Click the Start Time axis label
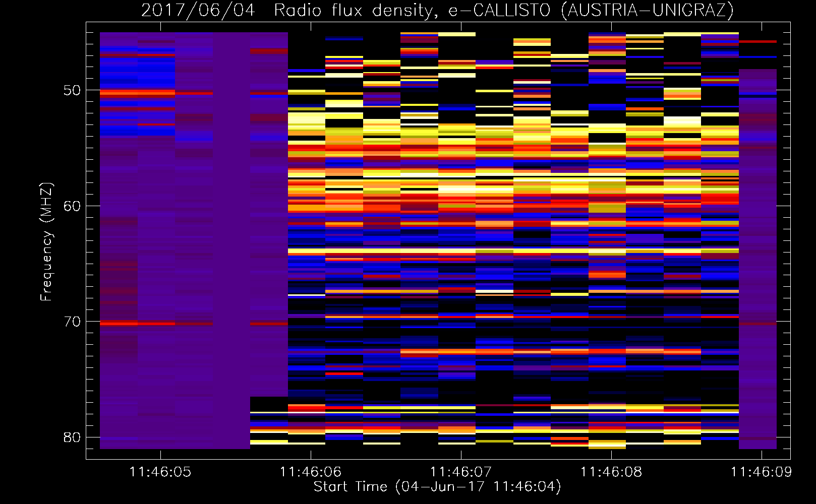 click(x=437, y=487)
